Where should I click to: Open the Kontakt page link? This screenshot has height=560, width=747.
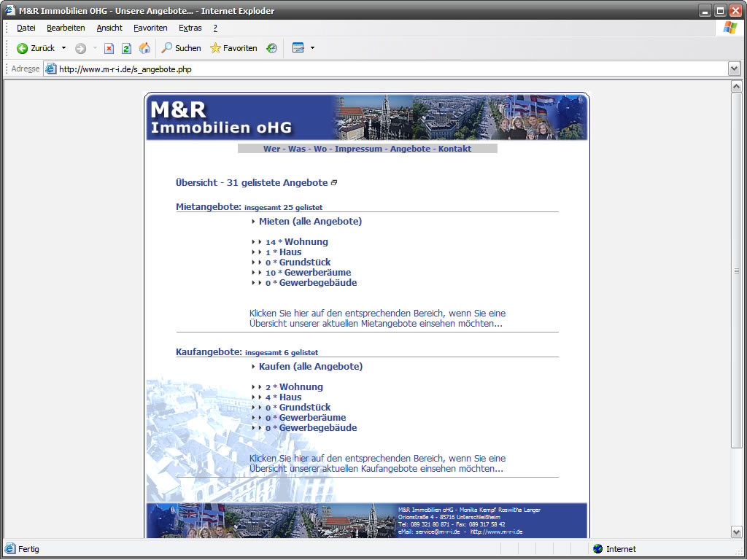tap(454, 149)
